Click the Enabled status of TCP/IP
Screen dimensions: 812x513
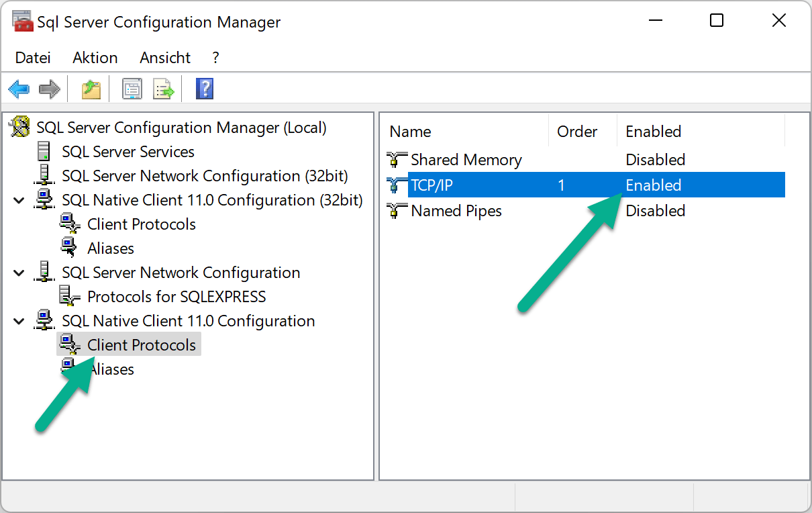pos(653,185)
